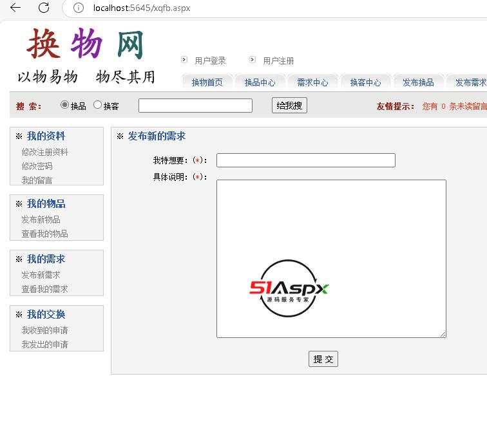
Task: Open 发布新需求 in the sidebar
Action: coord(41,275)
